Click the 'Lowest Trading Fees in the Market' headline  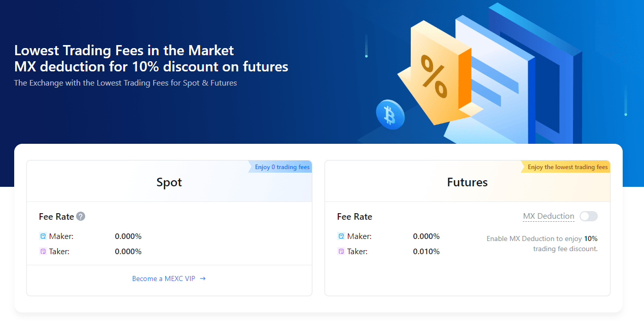[124, 50]
